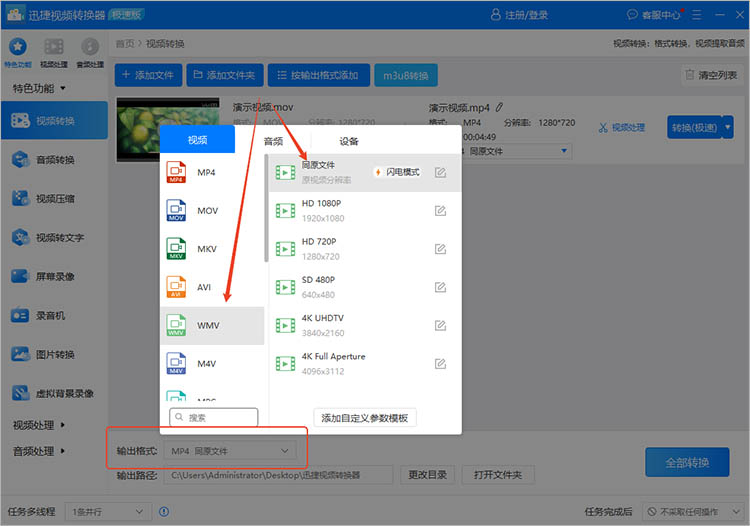
Task: Open the 任务完成后 action dropdown
Action: [x=693, y=512]
